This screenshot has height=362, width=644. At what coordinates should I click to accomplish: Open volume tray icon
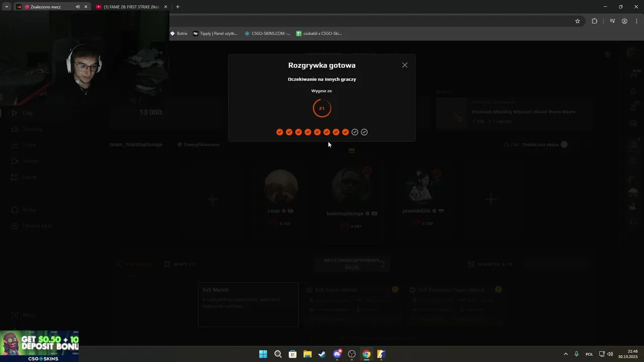pos(610,354)
